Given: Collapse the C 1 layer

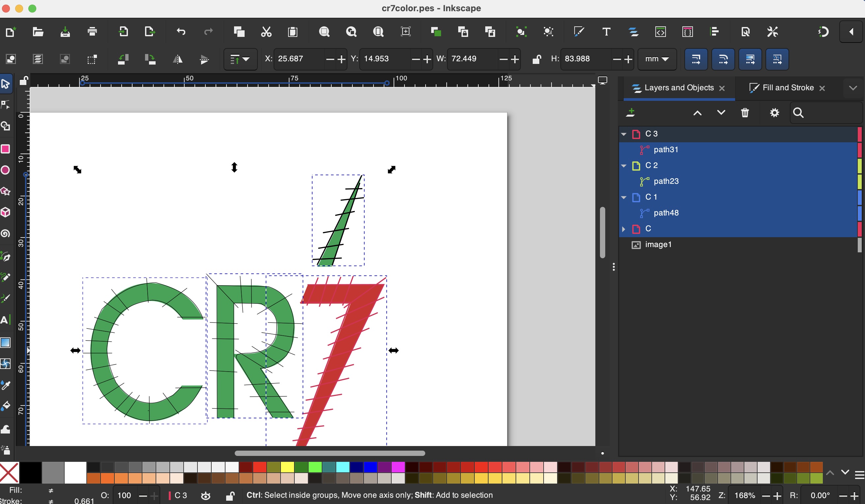Looking at the screenshot, I should click(x=624, y=197).
